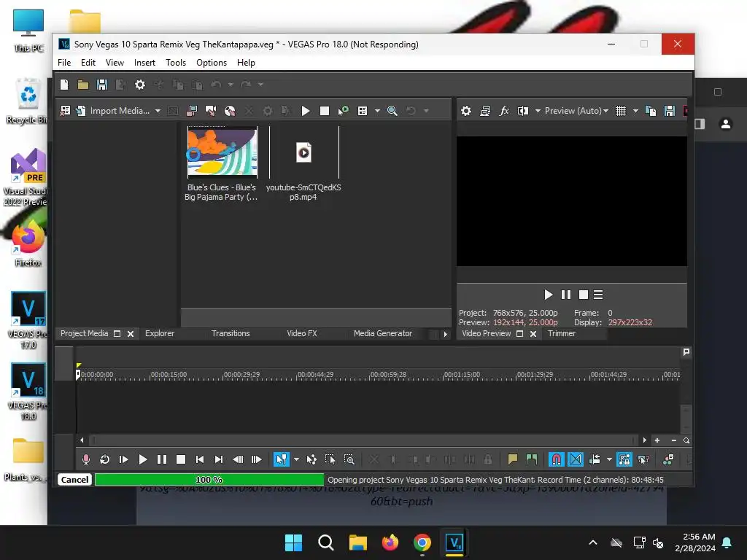The image size is (747, 560).
Task: Save the project using the floppy disk icon
Action: pyautogui.click(x=102, y=85)
